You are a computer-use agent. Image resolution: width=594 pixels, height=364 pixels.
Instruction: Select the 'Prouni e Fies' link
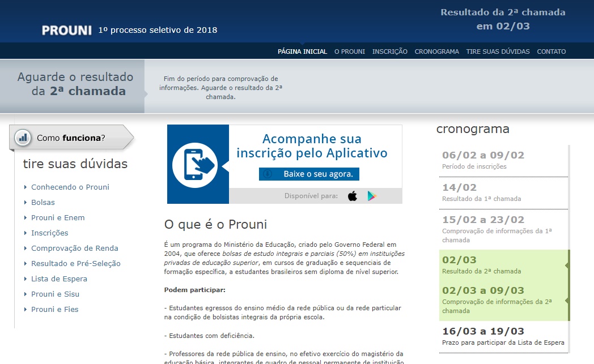(55, 309)
